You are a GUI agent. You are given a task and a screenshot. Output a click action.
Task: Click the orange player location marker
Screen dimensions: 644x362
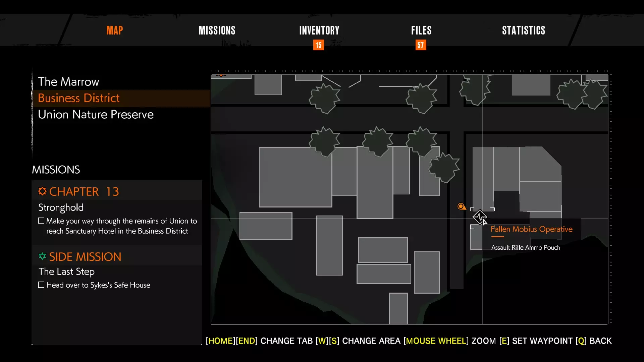pyautogui.click(x=462, y=206)
